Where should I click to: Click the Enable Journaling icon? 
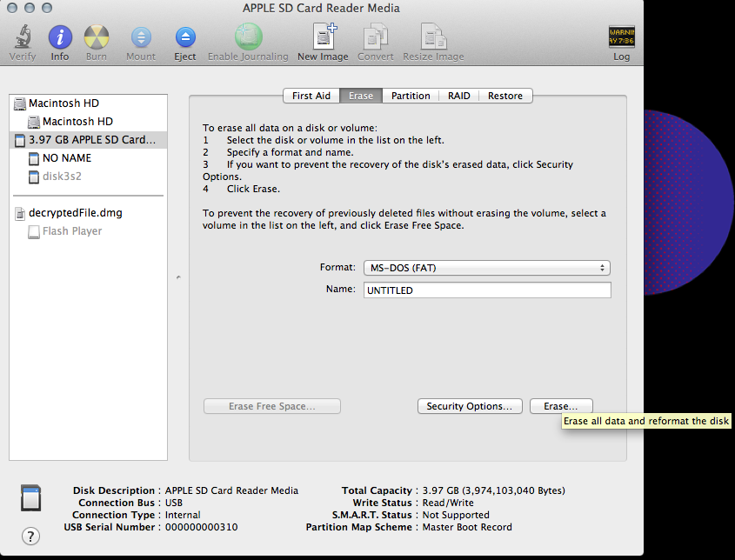pyautogui.click(x=248, y=37)
